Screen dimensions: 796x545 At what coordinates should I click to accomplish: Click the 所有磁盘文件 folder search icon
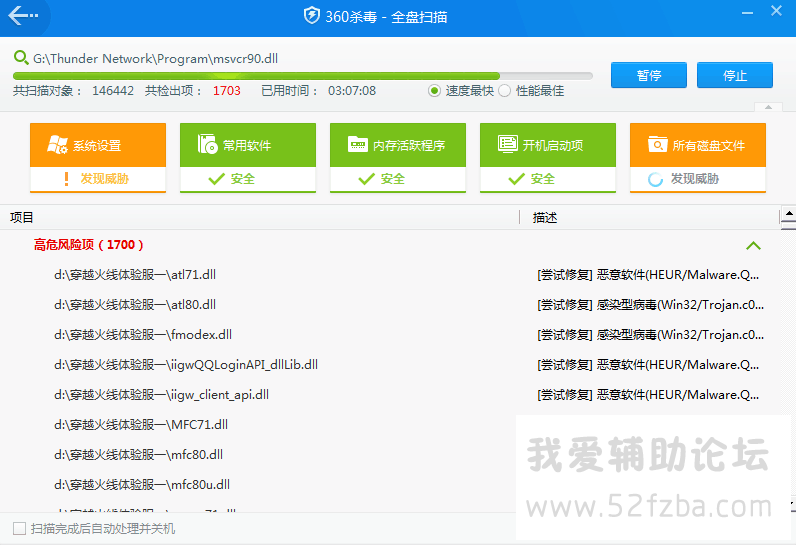(x=657, y=144)
